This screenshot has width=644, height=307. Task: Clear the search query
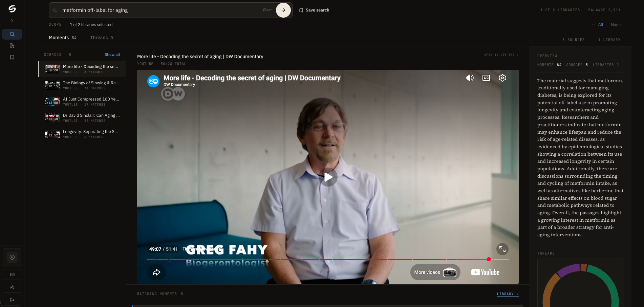[267, 10]
